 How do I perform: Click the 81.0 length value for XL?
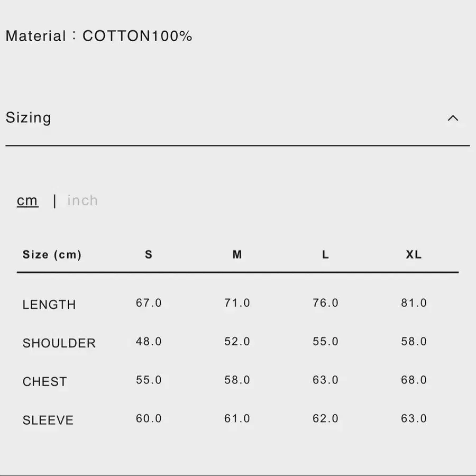pyautogui.click(x=414, y=303)
